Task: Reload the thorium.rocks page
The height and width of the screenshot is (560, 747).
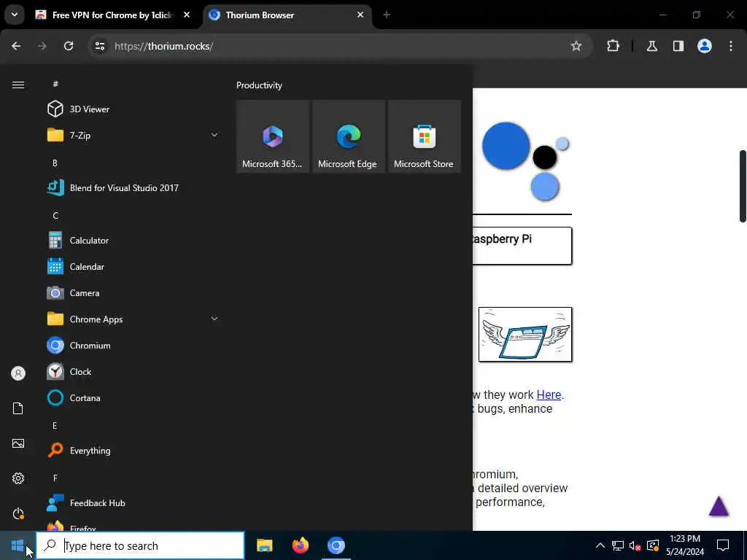Action: 69,46
